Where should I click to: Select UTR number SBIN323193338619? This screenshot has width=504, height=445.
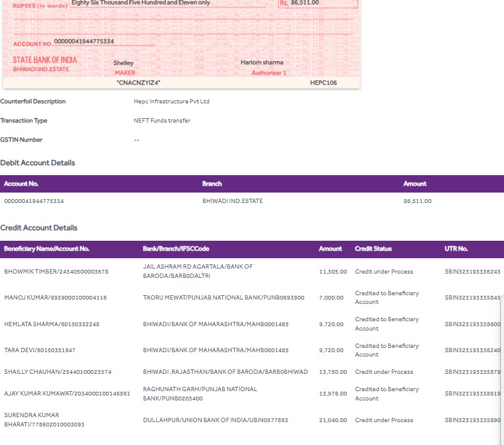click(472, 394)
